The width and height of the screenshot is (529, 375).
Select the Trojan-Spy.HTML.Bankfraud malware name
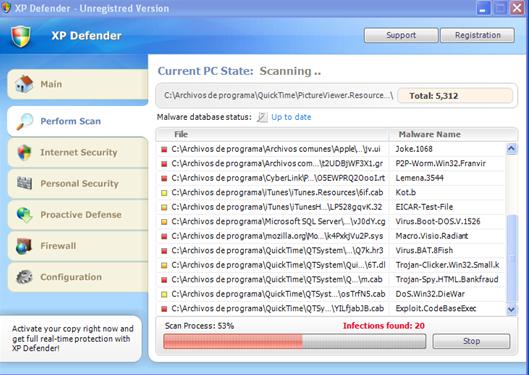[447, 280]
